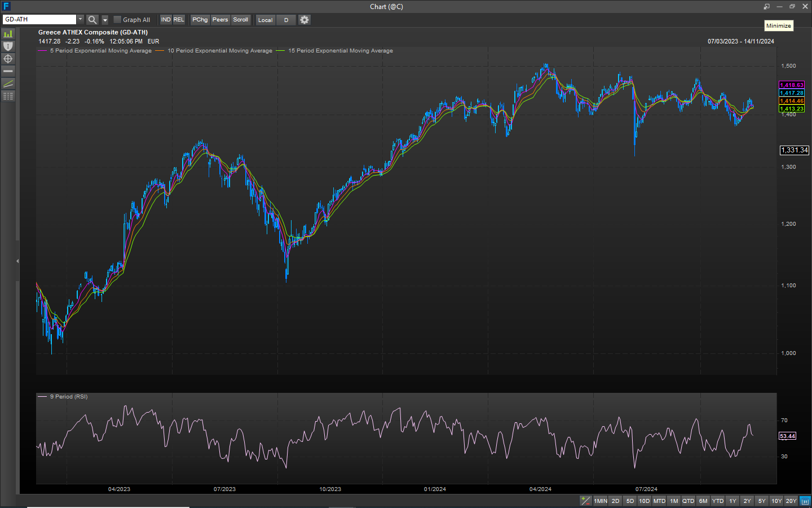Select the trend line drawing tool
The image size is (812, 508).
(x=8, y=84)
